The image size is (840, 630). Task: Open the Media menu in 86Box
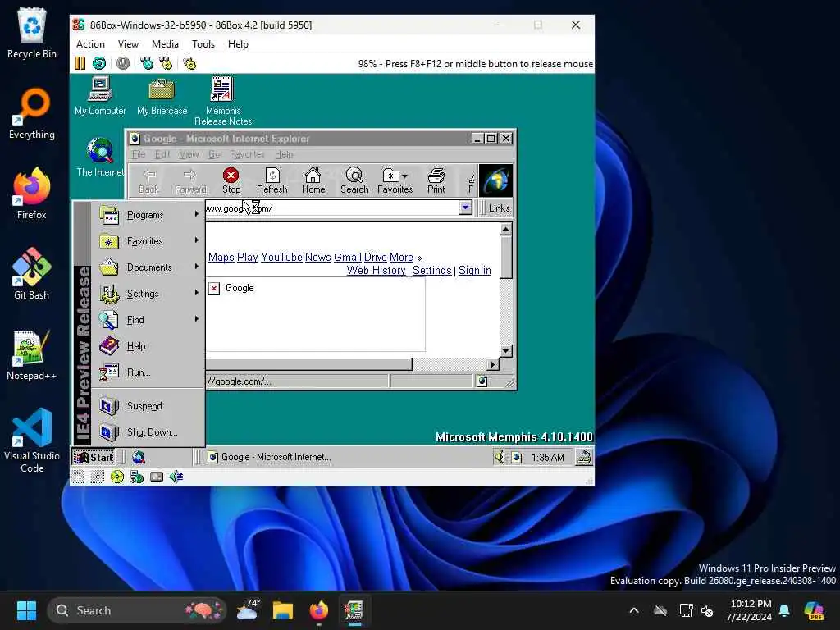pos(165,44)
